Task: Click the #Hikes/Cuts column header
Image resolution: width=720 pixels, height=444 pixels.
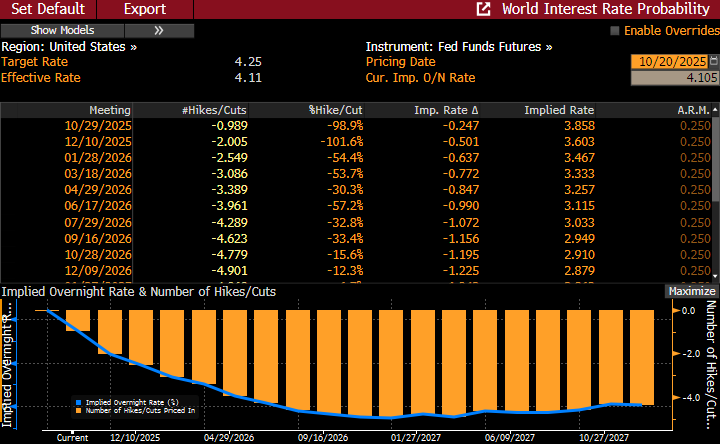Action: coord(214,109)
